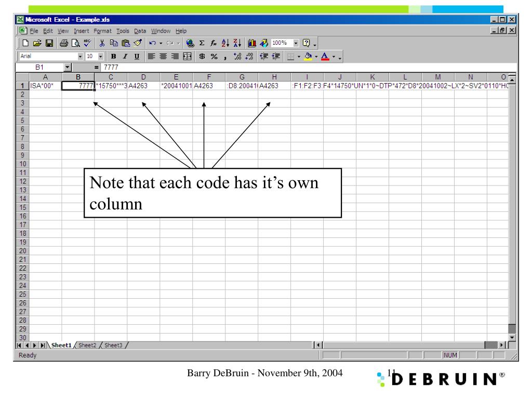Open the Data menu
The width and height of the screenshot is (532, 399).
pyautogui.click(x=140, y=31)
